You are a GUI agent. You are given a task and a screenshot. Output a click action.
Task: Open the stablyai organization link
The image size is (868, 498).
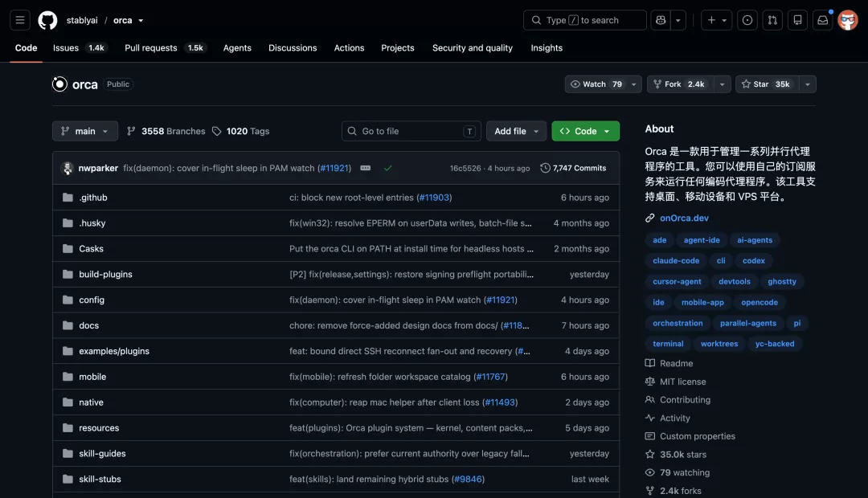[82, 20]
